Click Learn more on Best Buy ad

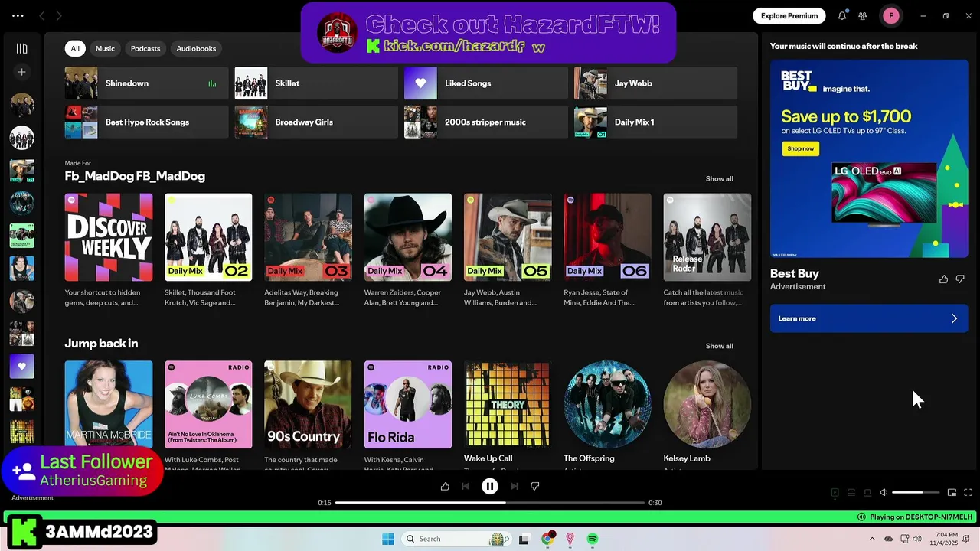click(869, 318)
